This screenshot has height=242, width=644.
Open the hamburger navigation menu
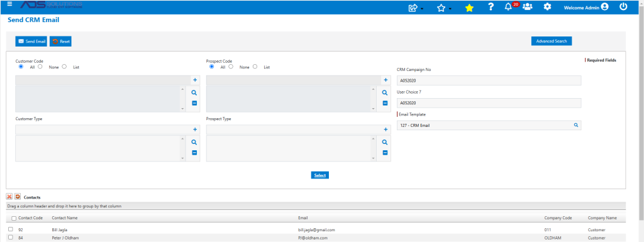tap(10, 4)
